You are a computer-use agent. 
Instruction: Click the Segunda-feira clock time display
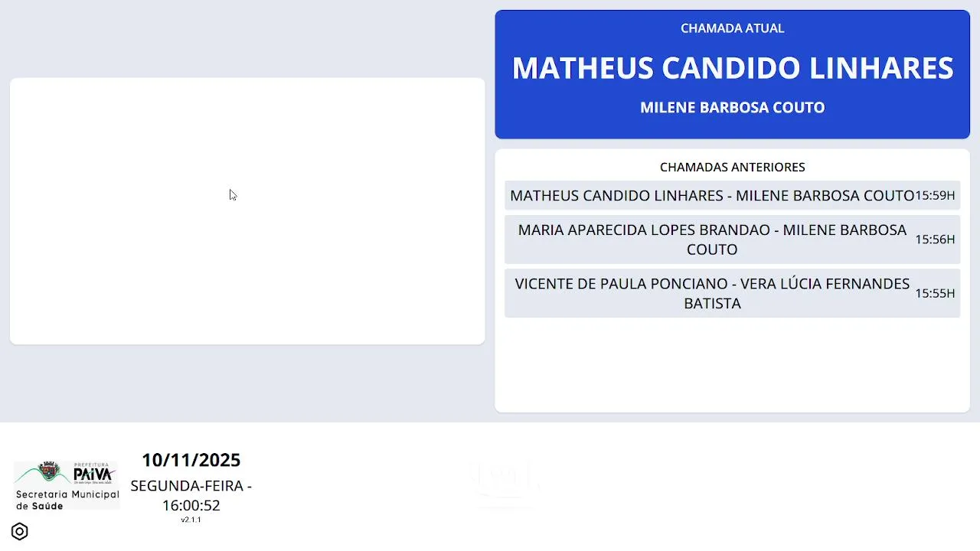click(191, 496)
